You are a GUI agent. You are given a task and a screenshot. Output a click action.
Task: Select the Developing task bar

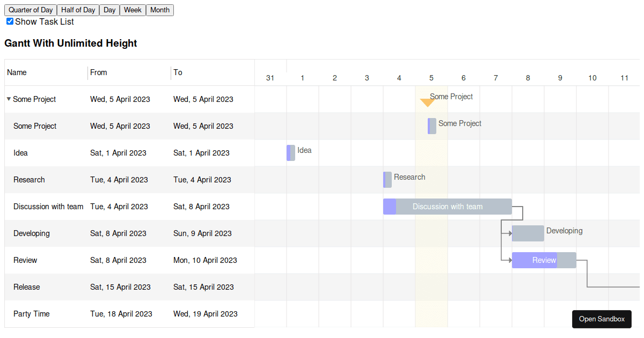coord(528,233)
